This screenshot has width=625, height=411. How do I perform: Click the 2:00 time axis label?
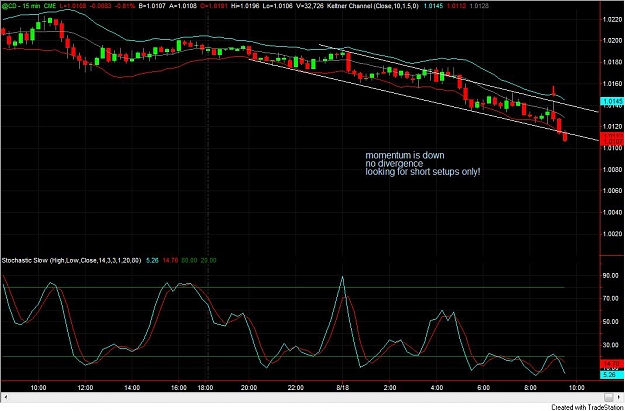click(x=390, y=387)
